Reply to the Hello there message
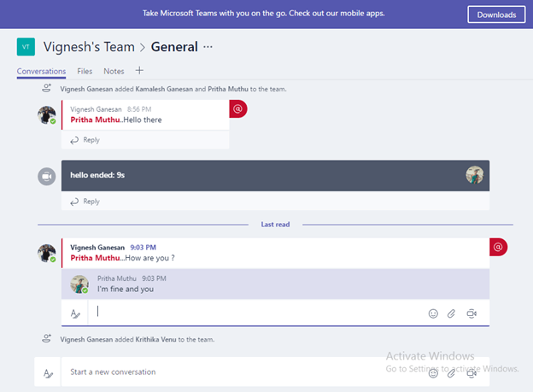The height and width of the screenshot is (392, 533). (85, 140)
